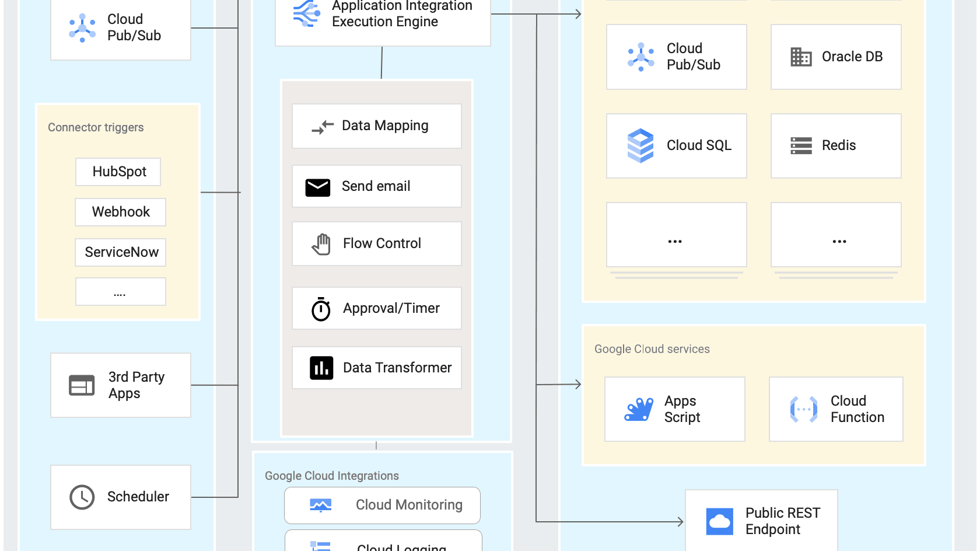Click the Cloud Monitoring label

pos(409,505)
